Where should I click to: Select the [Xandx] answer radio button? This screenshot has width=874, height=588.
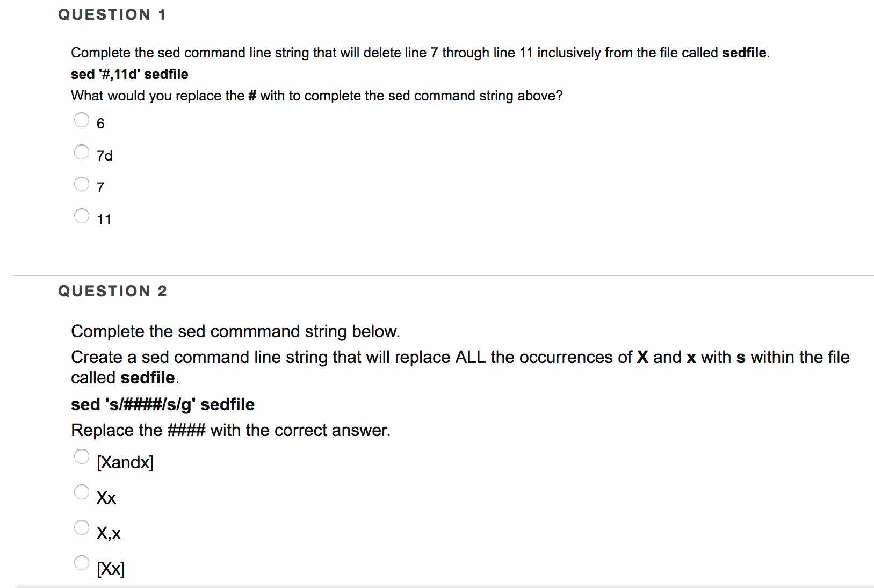82,456
